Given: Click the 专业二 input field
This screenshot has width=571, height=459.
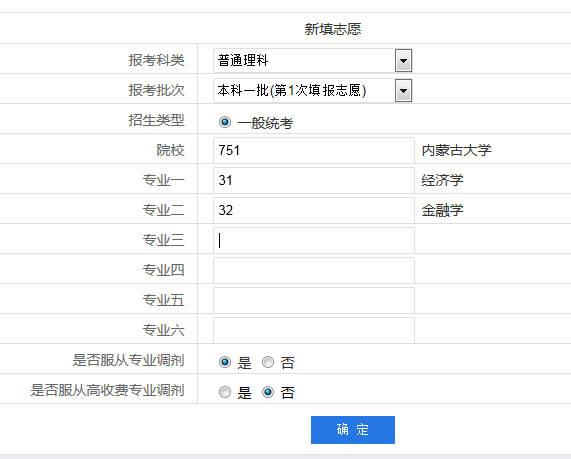Looking at the screenshot, I should pos(314,210).
